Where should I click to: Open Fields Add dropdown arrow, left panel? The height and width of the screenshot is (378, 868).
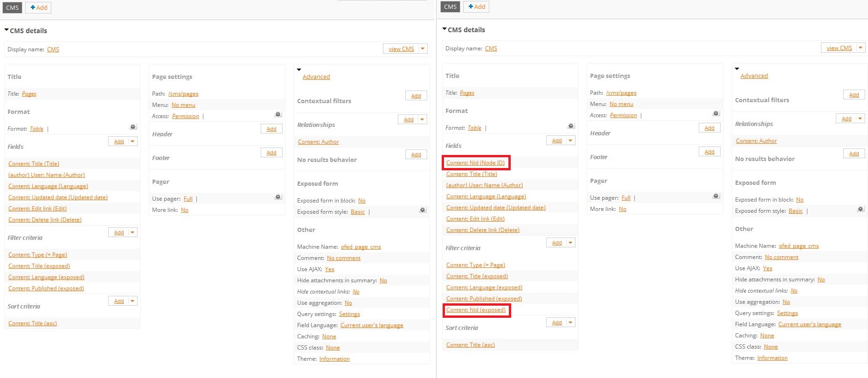132,141
